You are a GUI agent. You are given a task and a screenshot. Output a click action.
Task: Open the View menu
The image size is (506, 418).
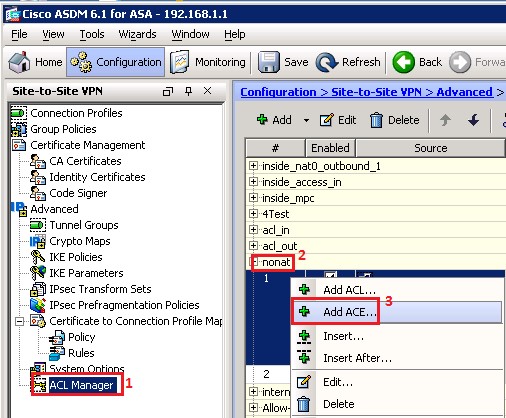(53, 34)
